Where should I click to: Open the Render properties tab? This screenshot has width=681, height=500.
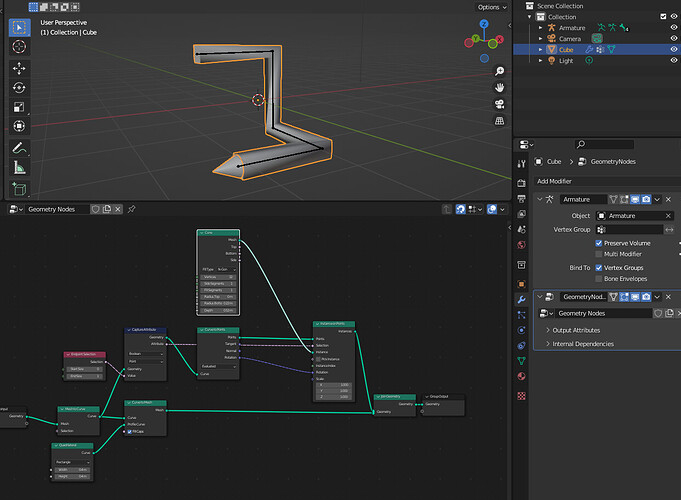[x=522, y=183]
